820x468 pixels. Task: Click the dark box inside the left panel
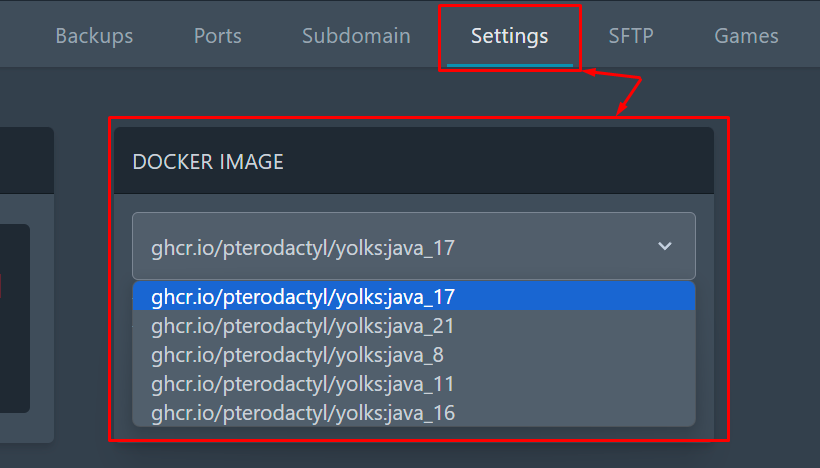[x=15, y=318]
